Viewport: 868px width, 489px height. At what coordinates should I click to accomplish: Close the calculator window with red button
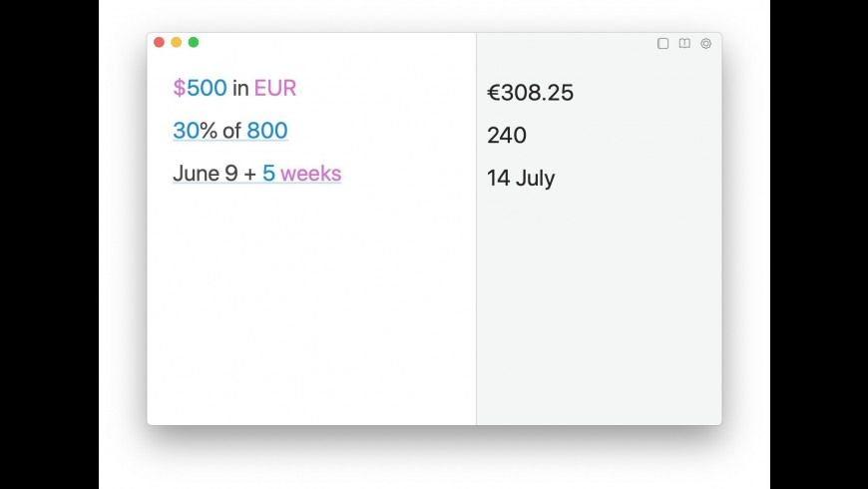pyautogui.click(x=159, y=42)
